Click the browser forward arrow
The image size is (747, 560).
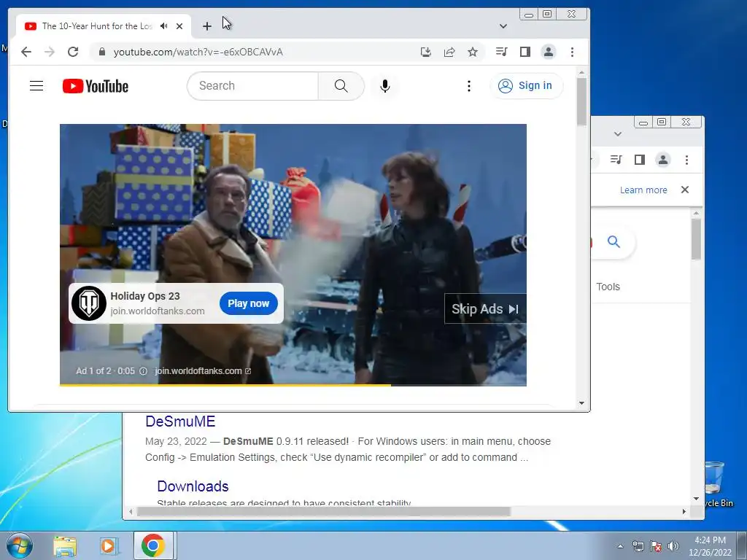[x=50, y=52]
